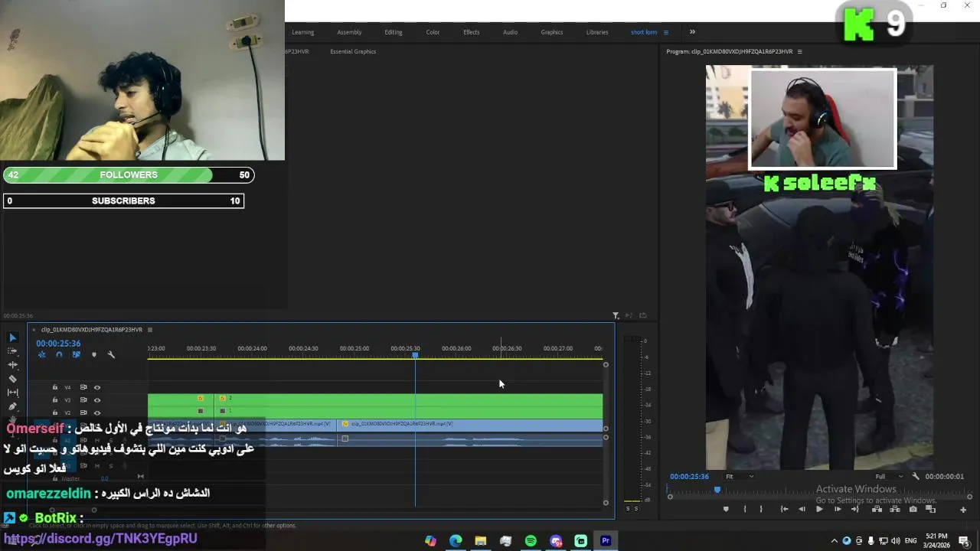Open short form workspace menu icon
This screenshot has width=980, height=551.
click(666, 32)
